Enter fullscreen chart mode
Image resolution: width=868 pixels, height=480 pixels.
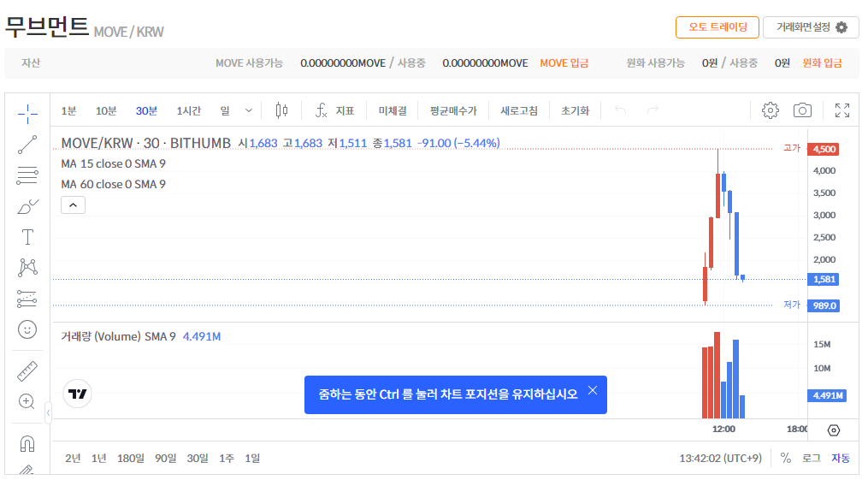(842, 110)
